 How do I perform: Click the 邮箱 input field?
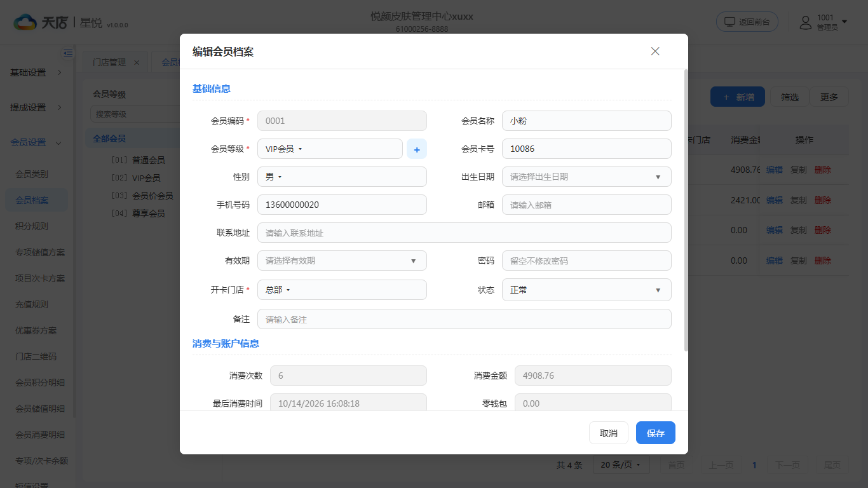point(587,205)
